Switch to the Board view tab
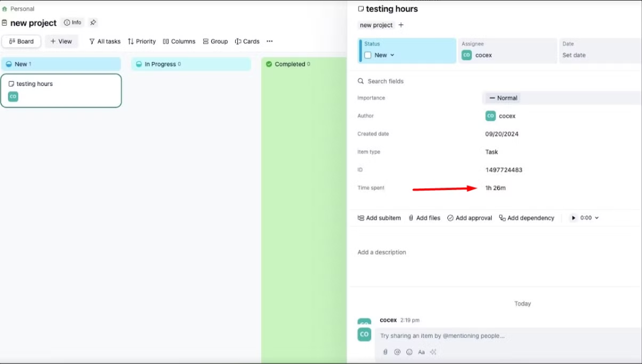 coord(21,42)
